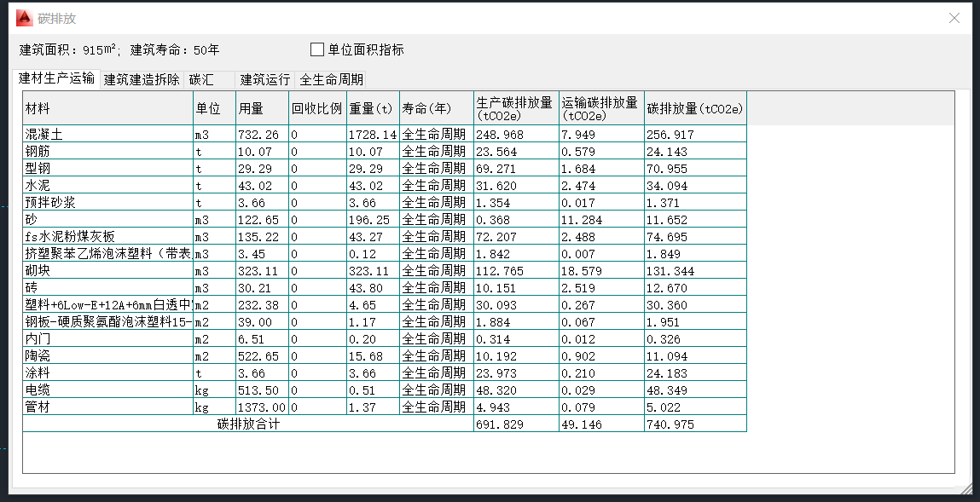Image resolution: width=980 pixels, height=502 pixels.
Task: Click the 材料 column header
Action: click(107, 108)
